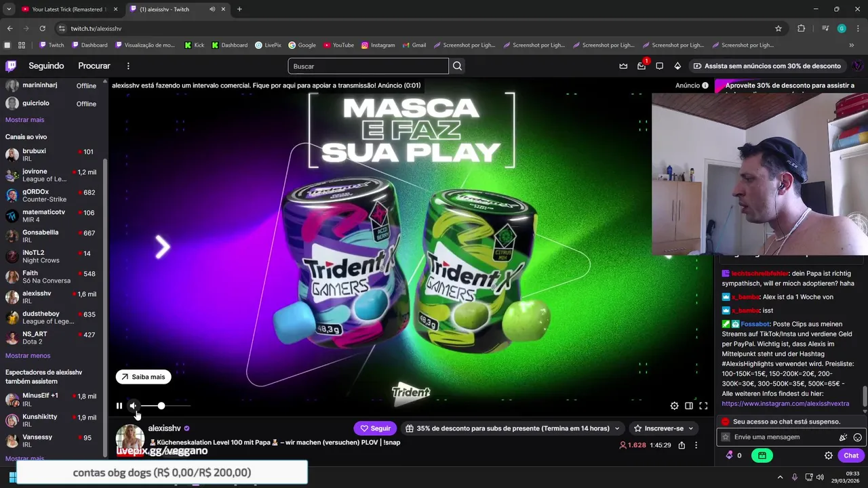Open the Bits diamond icon
The image size is (868, 488).
click(x=677, y=66)
